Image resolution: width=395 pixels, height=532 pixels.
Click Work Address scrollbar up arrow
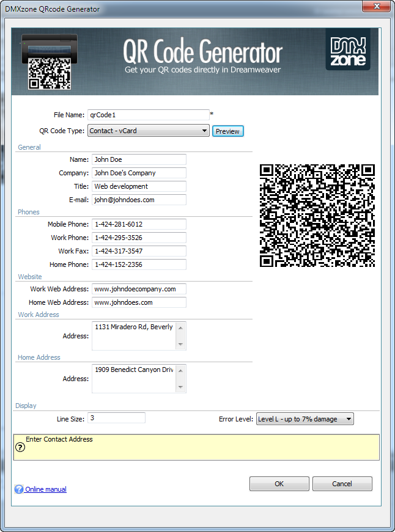(x=181, y=327)
